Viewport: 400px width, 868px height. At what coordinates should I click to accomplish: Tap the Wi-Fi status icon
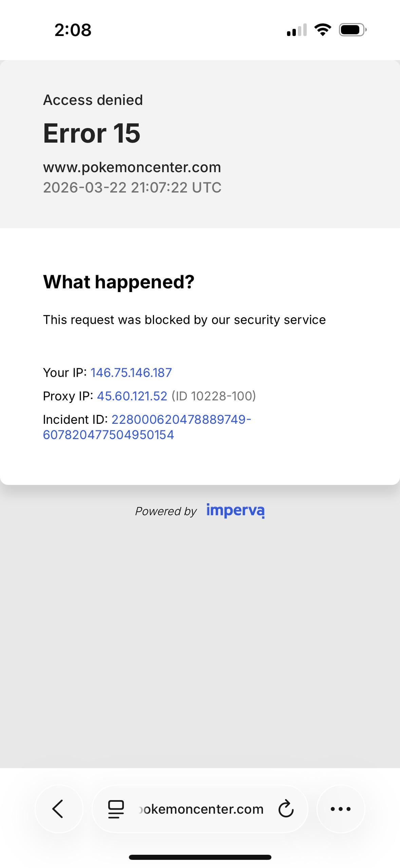click(323, 30)
